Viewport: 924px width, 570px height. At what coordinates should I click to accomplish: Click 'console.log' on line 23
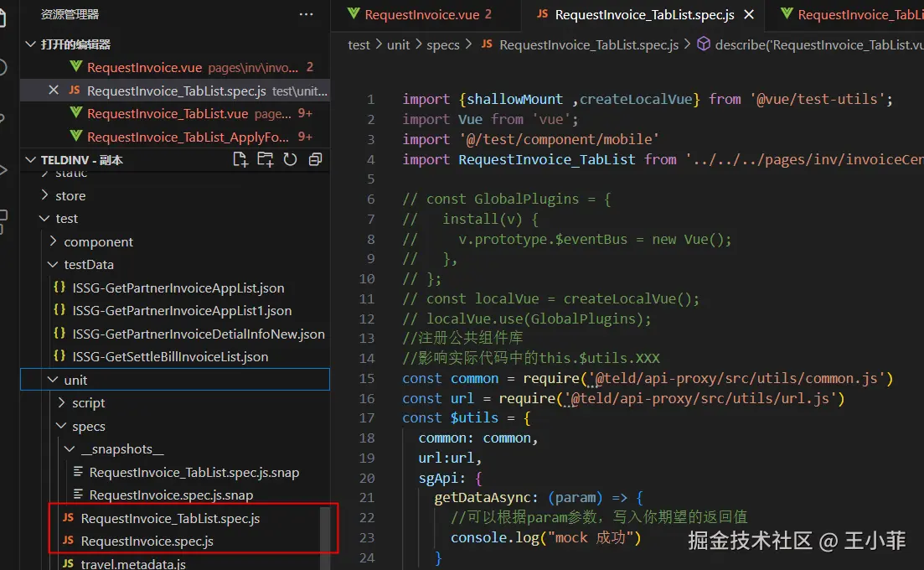(495, 537)
